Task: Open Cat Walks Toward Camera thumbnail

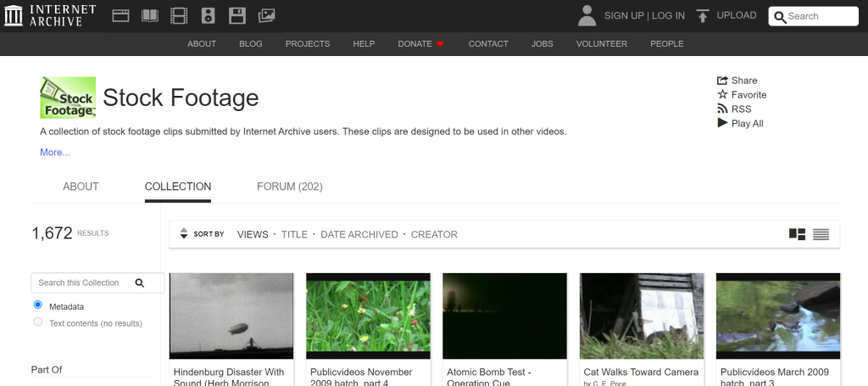Action: pyautogui.click(x=642, y=316)
